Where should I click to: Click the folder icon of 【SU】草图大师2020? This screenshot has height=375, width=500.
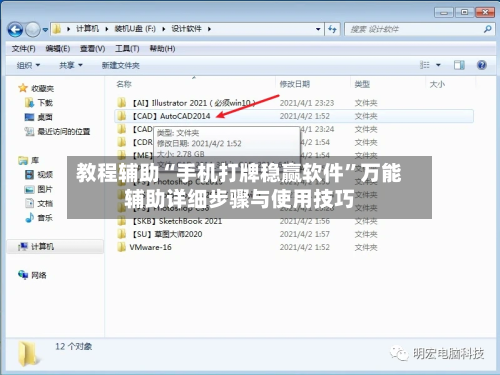coord(121,234)
